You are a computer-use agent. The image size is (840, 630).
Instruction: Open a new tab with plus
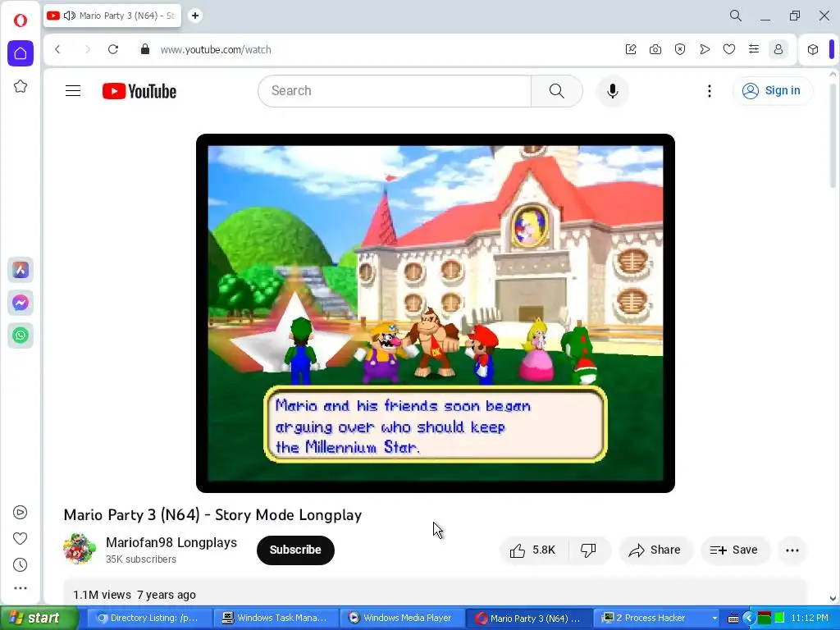195,16
